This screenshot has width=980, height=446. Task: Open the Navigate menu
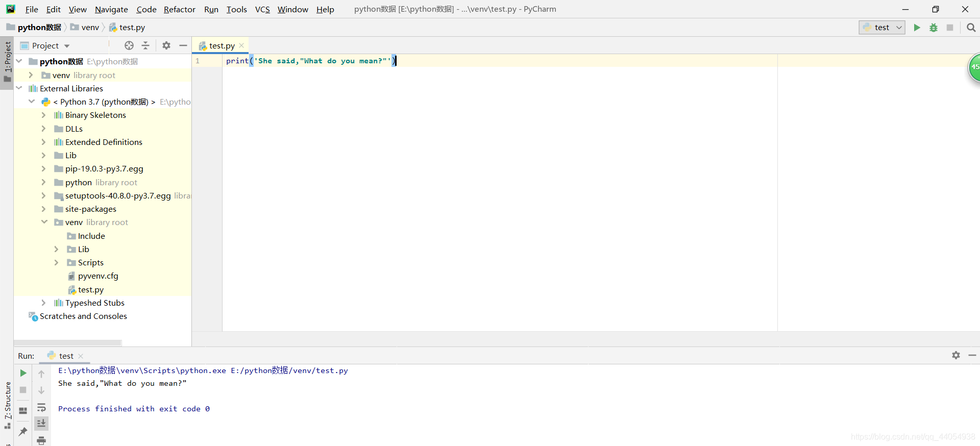111,9
